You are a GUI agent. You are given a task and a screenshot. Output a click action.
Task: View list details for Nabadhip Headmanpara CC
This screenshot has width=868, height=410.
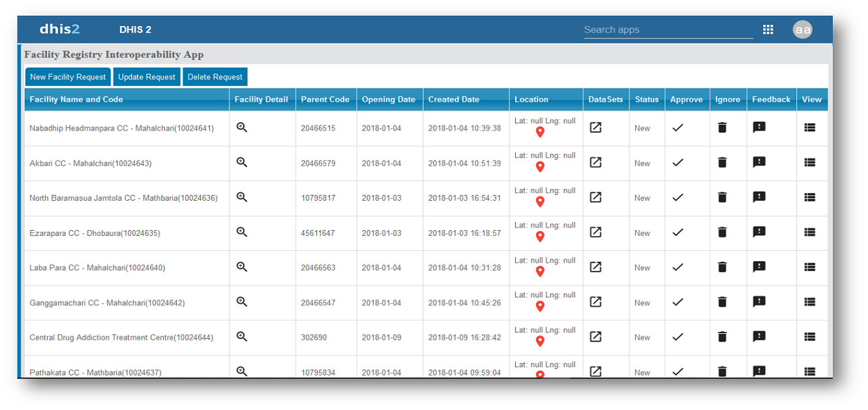tap(810, 128)
